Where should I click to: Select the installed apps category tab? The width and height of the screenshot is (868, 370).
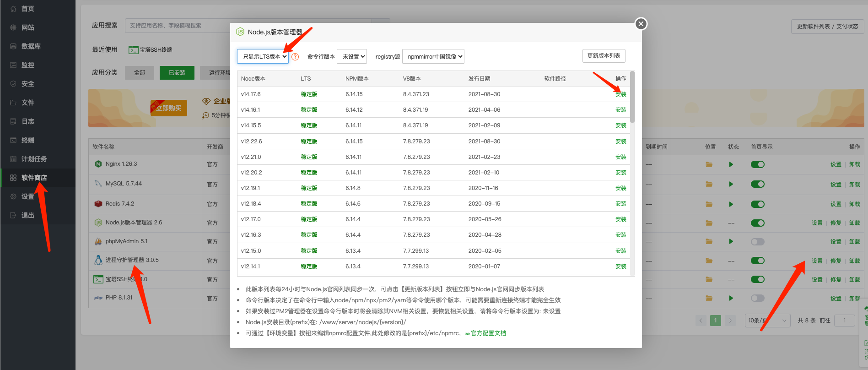177,73
